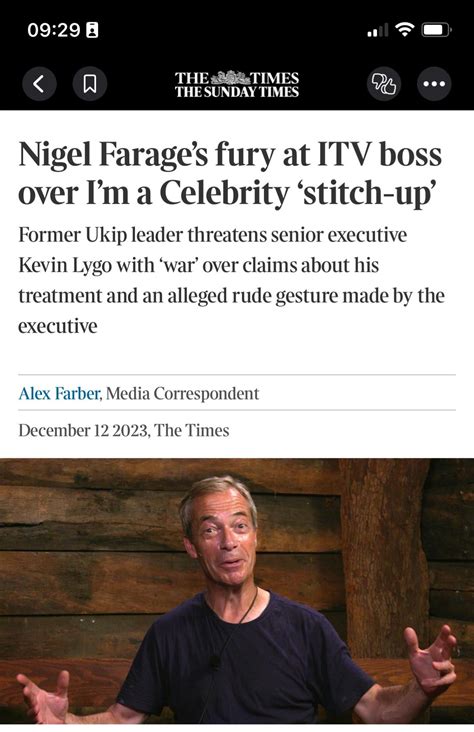The width and height of the screenshot is (474, 732).
Task: Open the article photo
Action: [237, 591]
